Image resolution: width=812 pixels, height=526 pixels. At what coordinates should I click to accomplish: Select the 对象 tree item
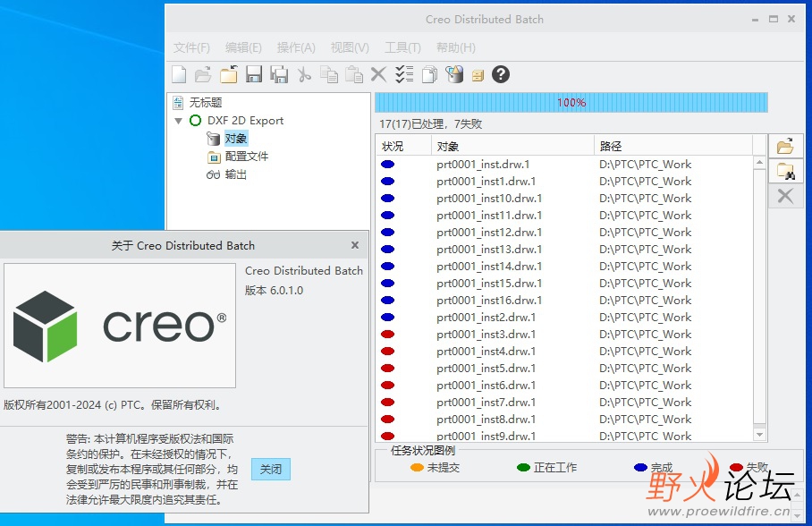[235, 139]
